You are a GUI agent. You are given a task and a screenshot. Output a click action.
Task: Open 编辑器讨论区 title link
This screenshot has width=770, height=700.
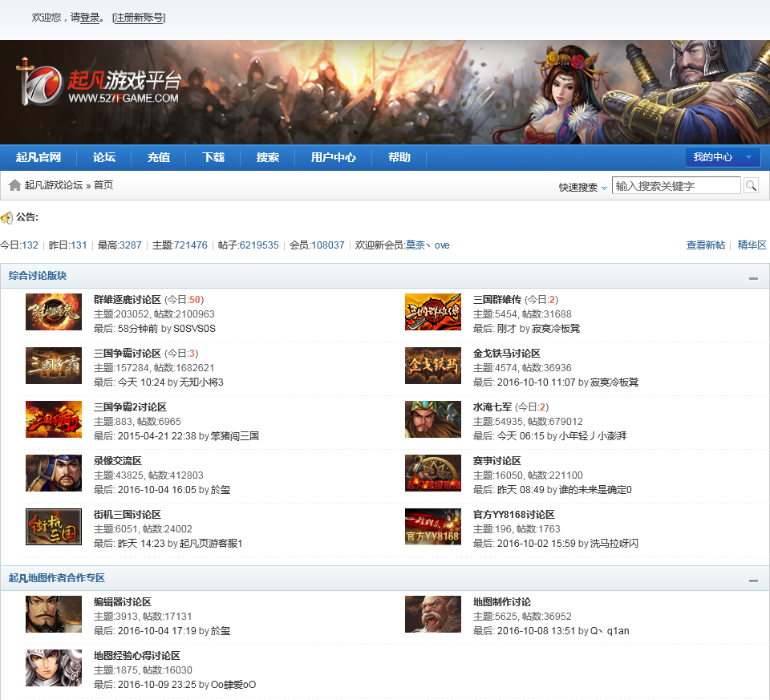pyautogui.click(x=122, y=602)
